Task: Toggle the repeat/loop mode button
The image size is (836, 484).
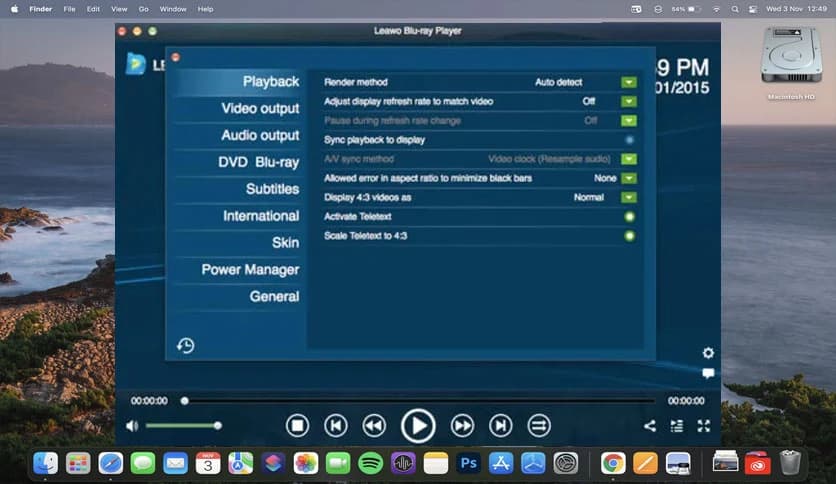Action: (x=539, y=425)
